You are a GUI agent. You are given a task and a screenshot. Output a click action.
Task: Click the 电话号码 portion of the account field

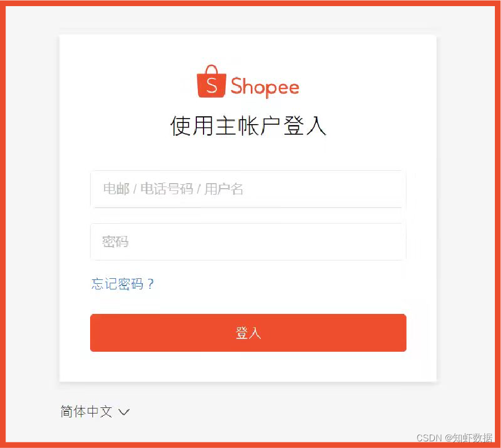click(166, 189)
